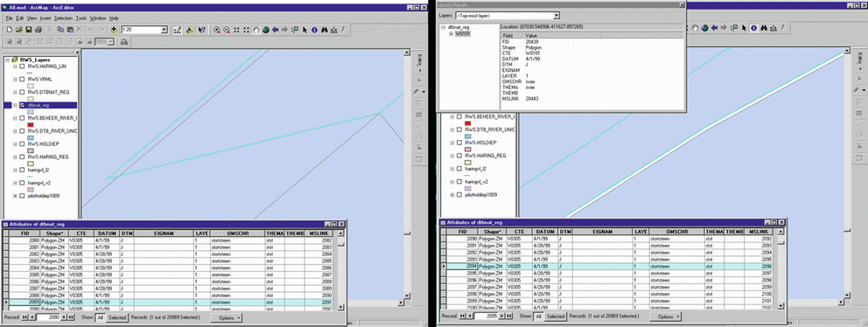Open the Selection menu
This screenshot has width=868, height=327.
(x=63, y=18)
